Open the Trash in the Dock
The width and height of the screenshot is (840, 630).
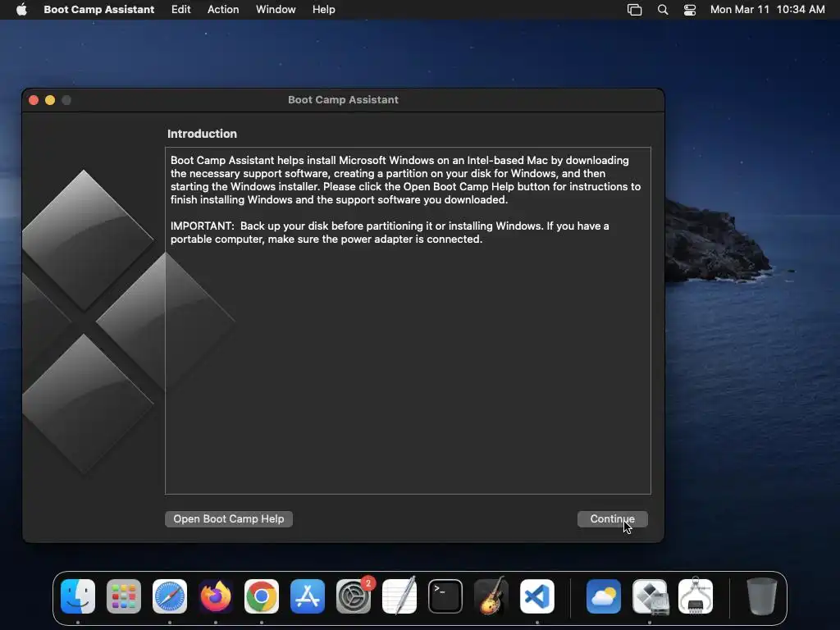tap(762, 596)
